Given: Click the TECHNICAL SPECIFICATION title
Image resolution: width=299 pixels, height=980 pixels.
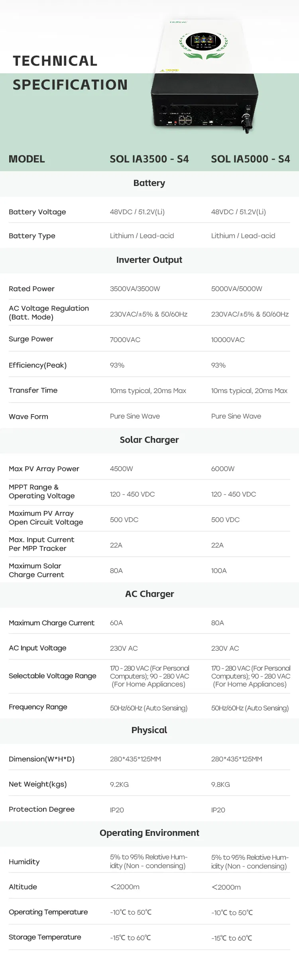Looking at the screenshot, I should (x=70, y=72).
